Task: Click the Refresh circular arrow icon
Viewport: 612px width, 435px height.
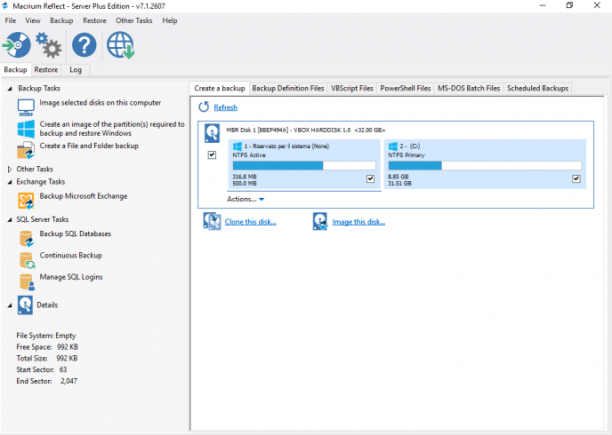Action: click(204, 107)
